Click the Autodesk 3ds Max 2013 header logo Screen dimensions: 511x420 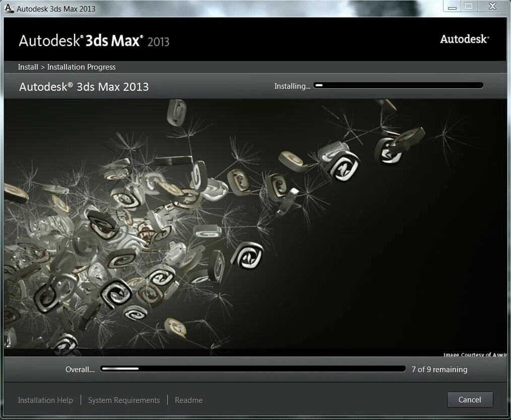pos(94,41)
